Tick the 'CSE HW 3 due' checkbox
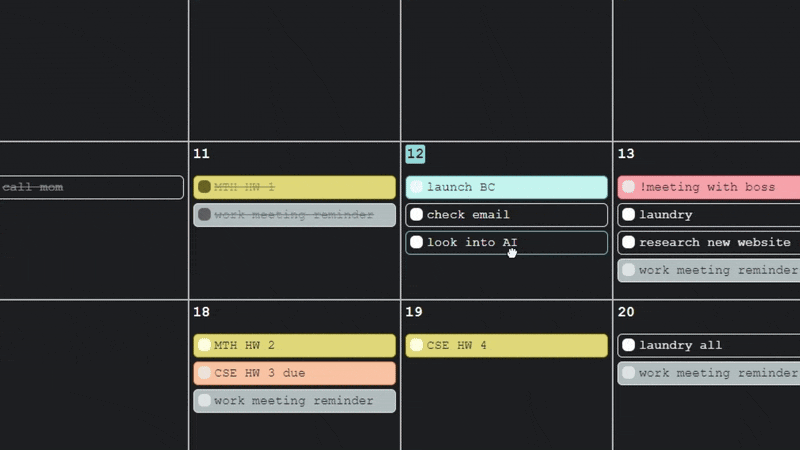 pyautogui.click(x=205, y=373)
